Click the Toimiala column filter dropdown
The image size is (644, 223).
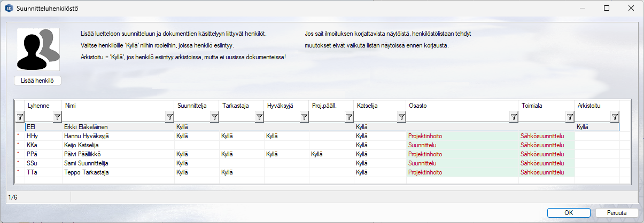click(x=569, y=116)
